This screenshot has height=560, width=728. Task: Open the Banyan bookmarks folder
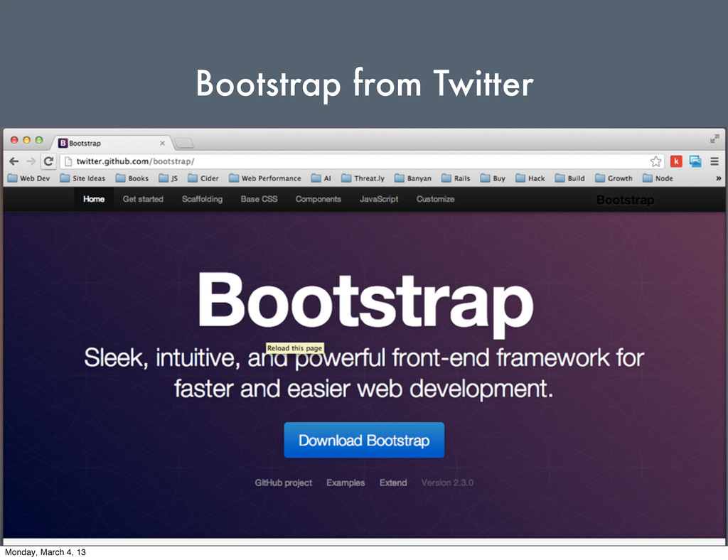[413, 178]
